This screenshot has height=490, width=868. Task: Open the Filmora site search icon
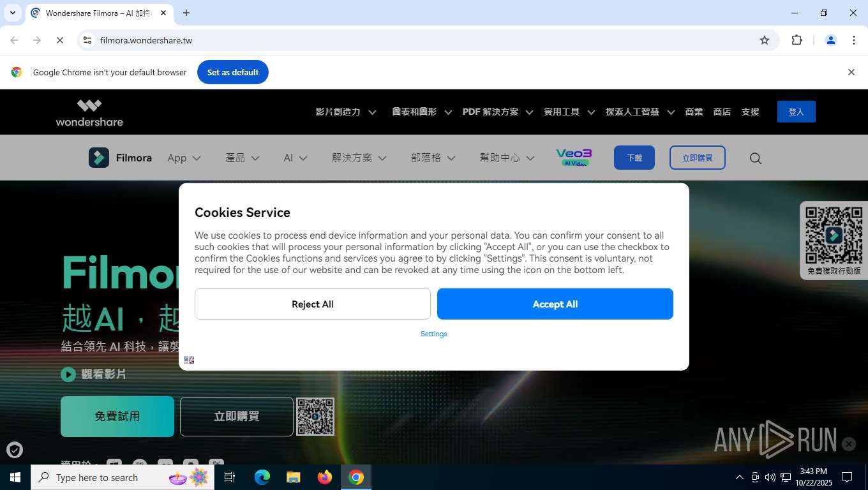point(756,158)
